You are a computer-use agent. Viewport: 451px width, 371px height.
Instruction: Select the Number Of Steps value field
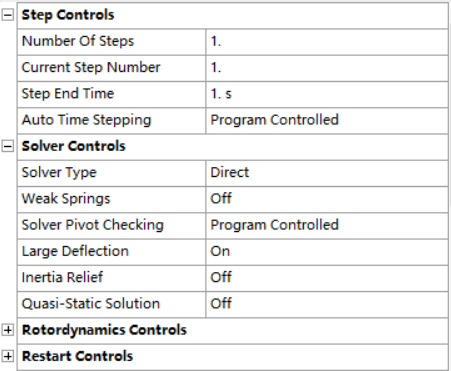click(327, 41)
